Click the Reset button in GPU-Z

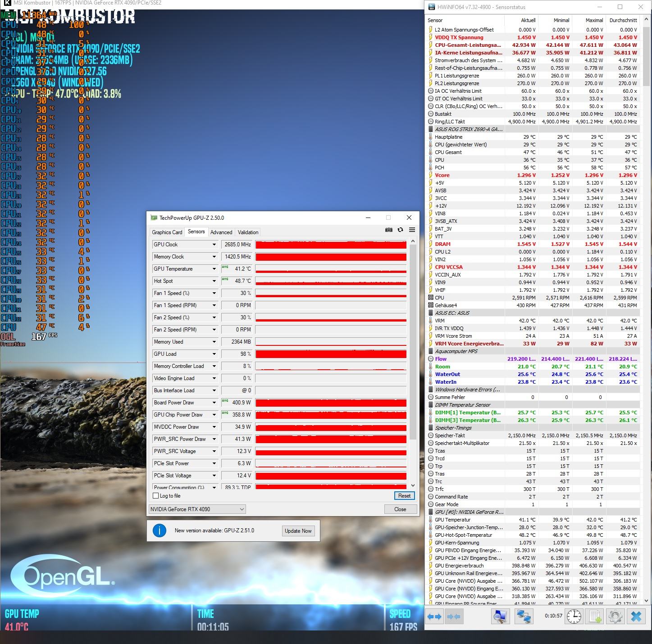(x=404, y=496)
